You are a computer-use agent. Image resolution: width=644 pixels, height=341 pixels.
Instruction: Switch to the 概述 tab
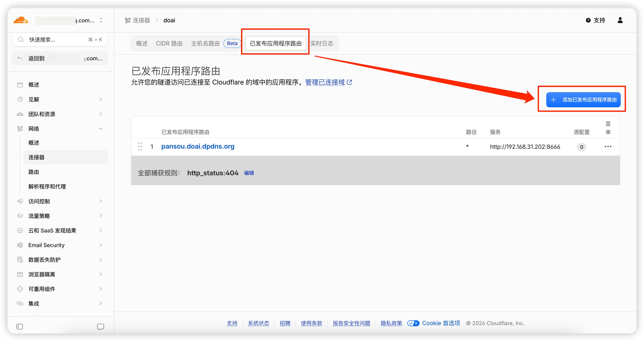pyautogui.click(x=142, y=43)
